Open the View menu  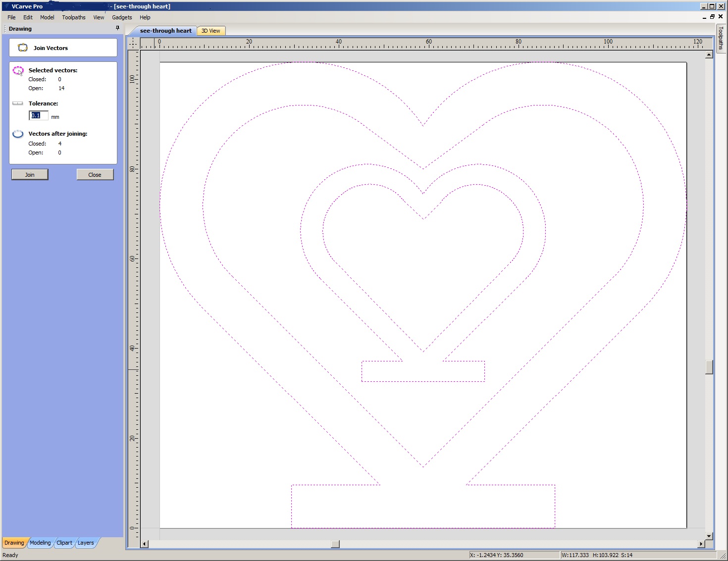(x=99, y=17)
